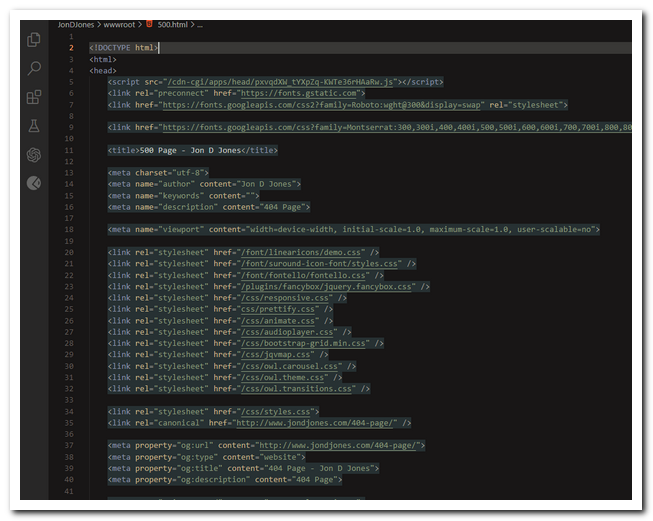Open css/prettify.css href
653x521 pixels.
click(278, 309)
